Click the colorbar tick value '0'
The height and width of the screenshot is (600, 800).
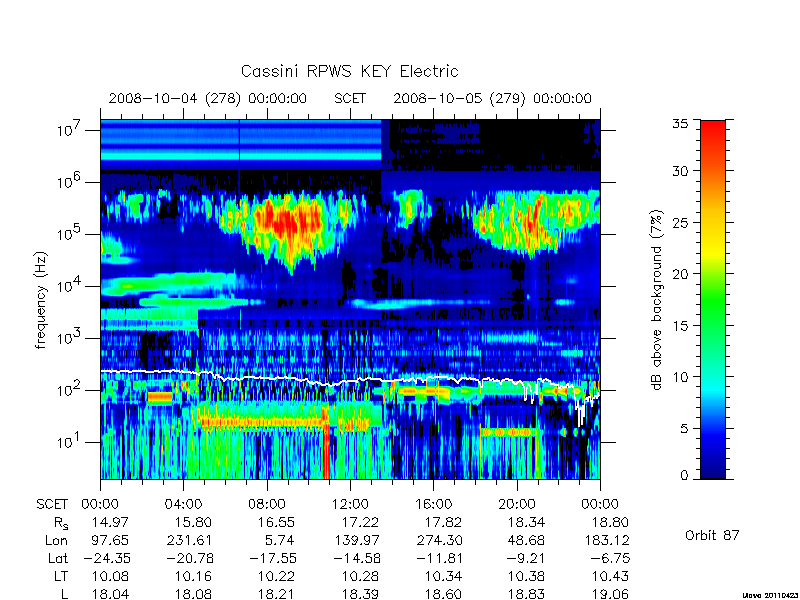[x=684, y=476]
